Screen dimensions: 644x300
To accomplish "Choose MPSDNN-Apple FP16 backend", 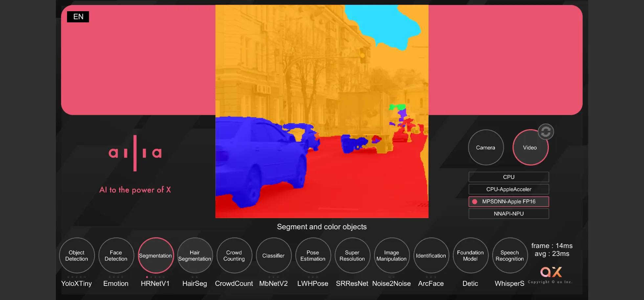I will coord(509,201).
